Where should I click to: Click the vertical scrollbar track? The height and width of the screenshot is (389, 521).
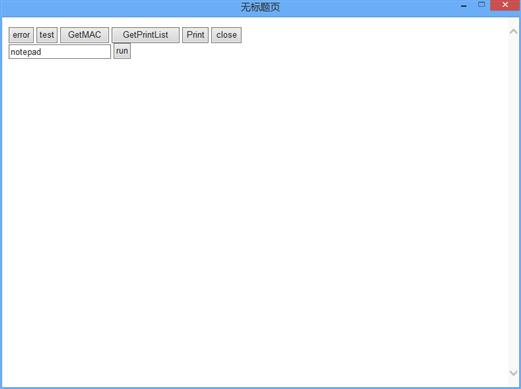(513, 202)
